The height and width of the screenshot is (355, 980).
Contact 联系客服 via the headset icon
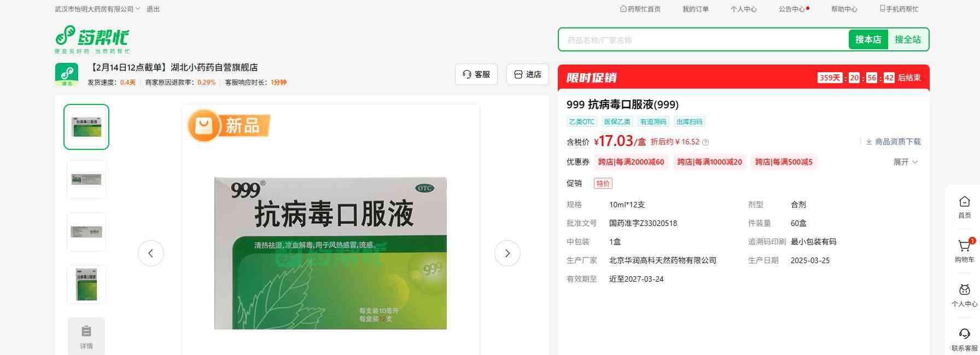pyautogui.click(x=964, y=335)
